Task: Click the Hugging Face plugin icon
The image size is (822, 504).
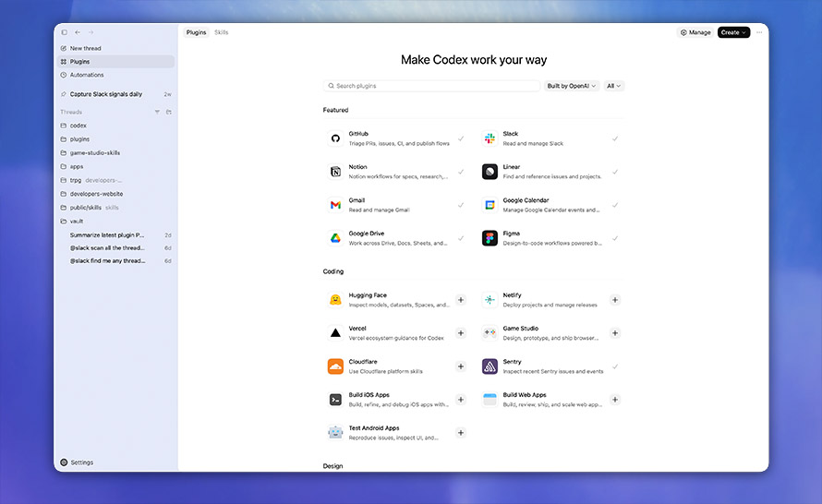Action: (x=335, y=300)
